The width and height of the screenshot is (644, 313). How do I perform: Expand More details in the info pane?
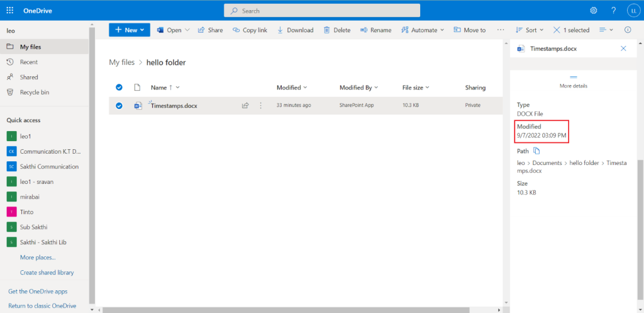point(574,81)
